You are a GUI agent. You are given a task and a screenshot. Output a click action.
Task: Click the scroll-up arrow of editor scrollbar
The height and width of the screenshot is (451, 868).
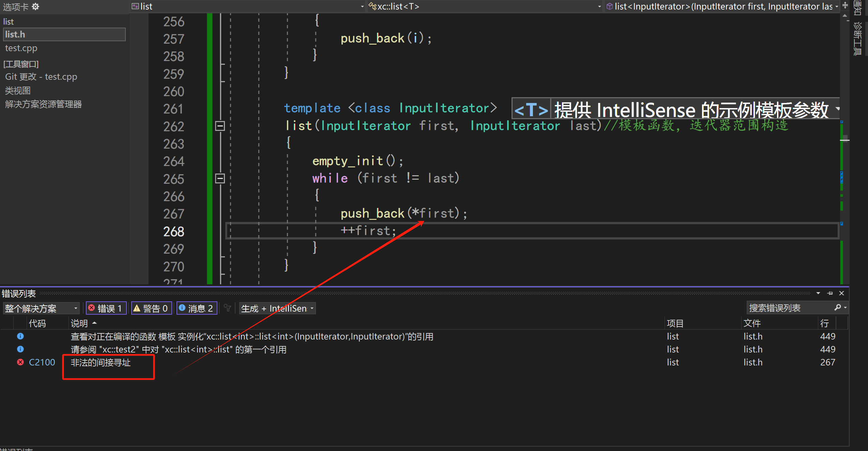[x=845, y=16]
